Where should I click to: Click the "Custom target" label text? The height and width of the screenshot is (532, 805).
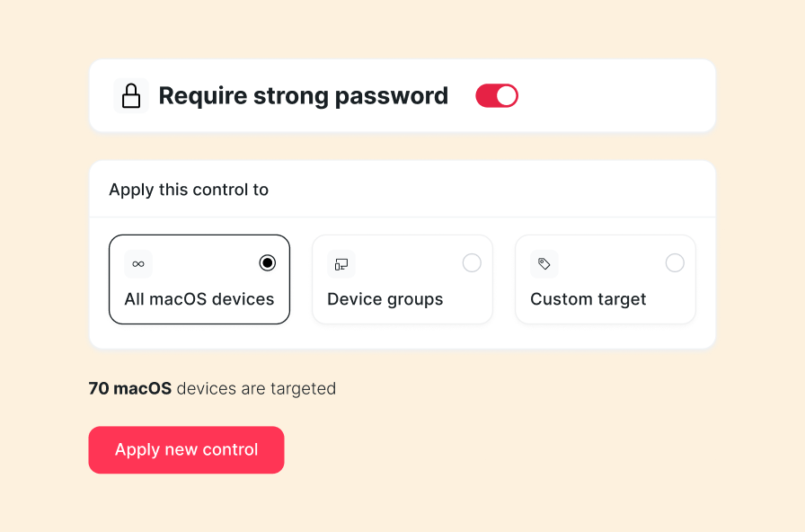[x=588, y=299]
